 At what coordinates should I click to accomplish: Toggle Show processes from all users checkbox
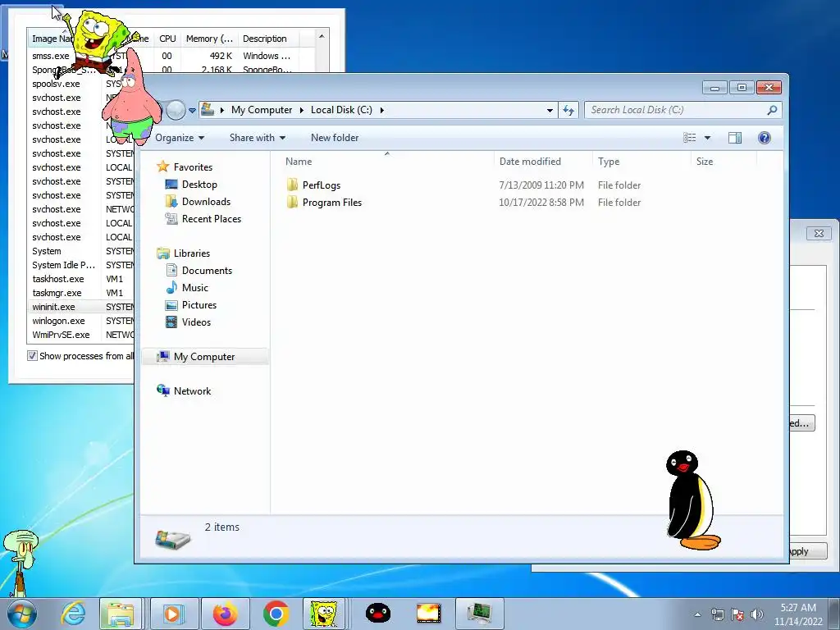[x=32, y=356]
